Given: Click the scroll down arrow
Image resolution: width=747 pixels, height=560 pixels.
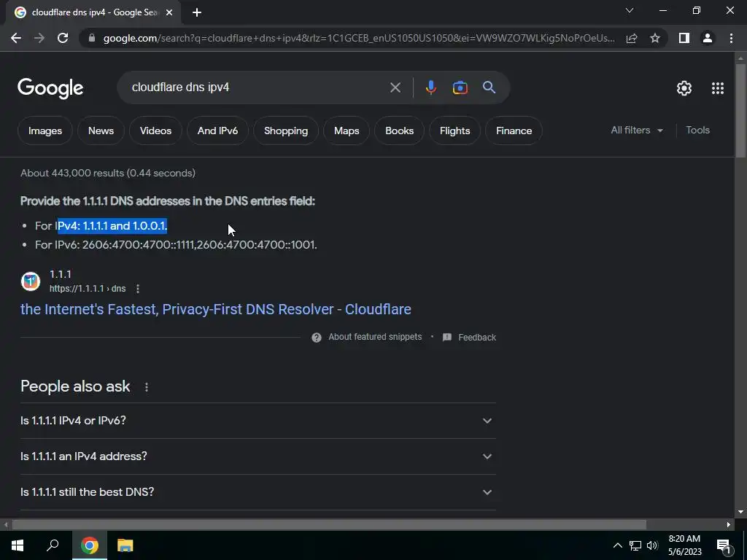Looking at the screenshot, I should coord(740,512).
